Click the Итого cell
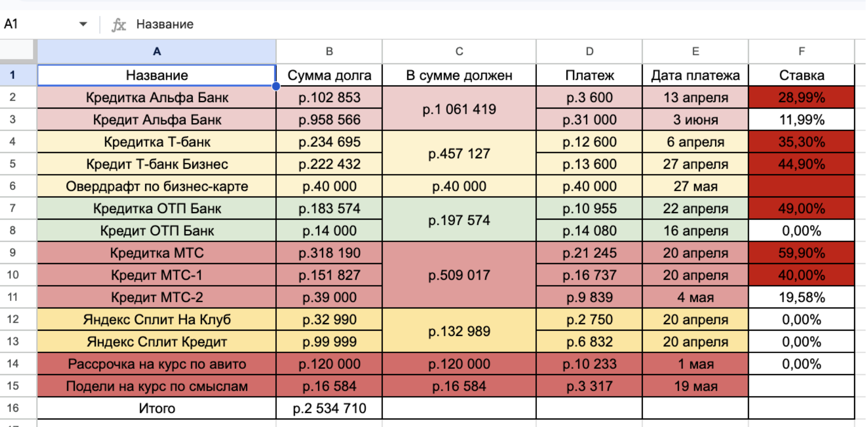868x427 pixels. coord(157,408)
